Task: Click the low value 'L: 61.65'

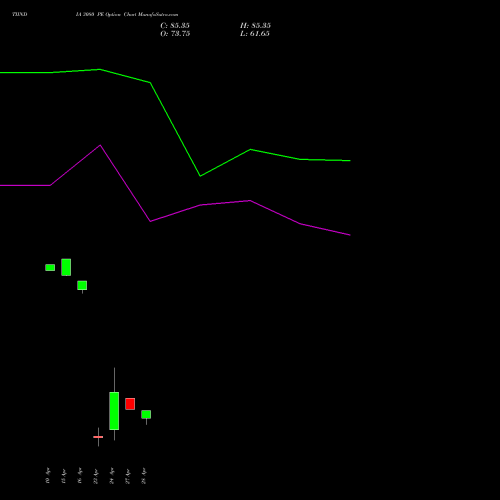Action: tap(255, 34)
